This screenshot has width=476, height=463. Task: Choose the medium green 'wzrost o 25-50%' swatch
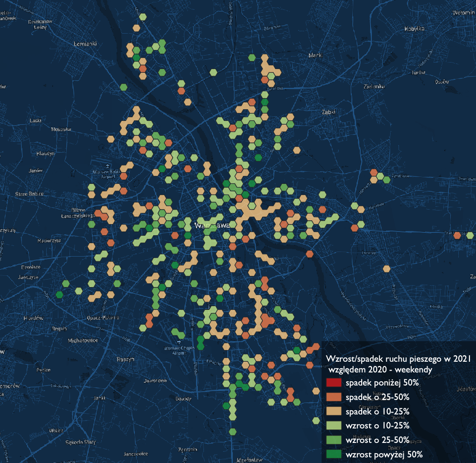[335, 440]
